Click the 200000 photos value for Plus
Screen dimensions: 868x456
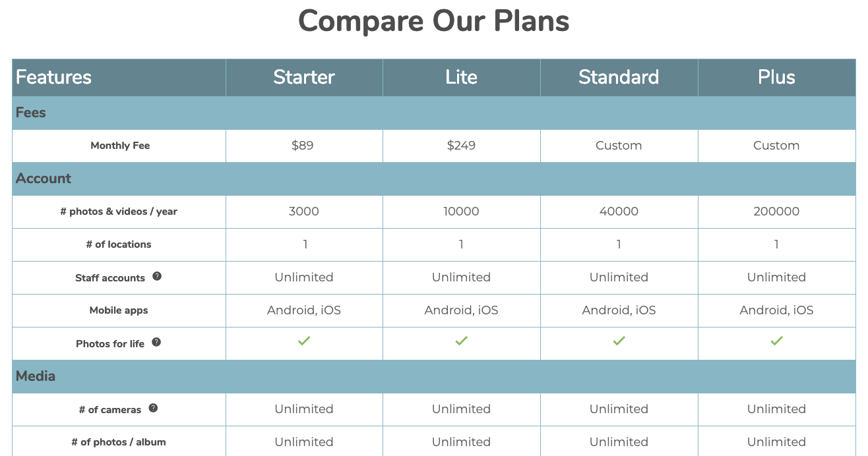tap(776, 212)
